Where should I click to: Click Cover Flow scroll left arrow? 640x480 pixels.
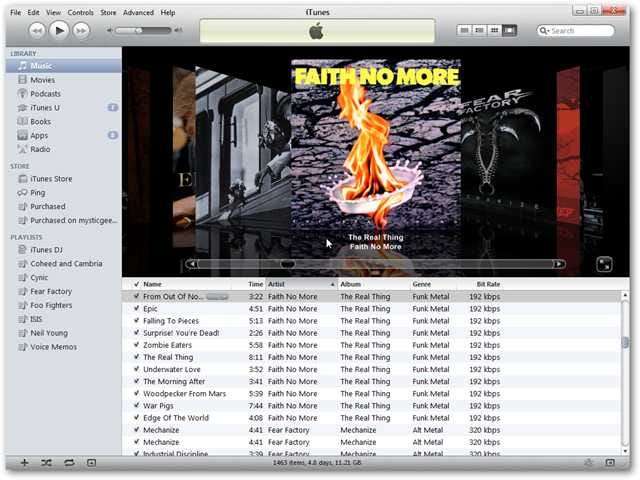pos(191,264)
